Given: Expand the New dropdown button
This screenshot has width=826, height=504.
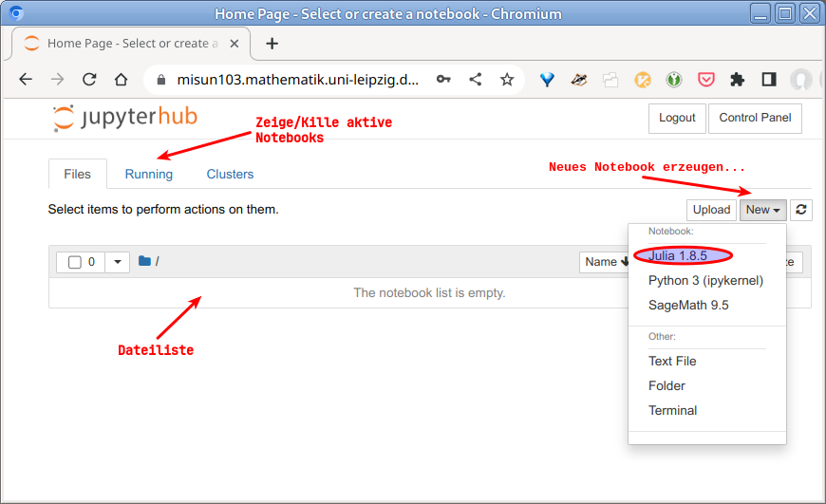Looking at the screenshot, I should pos(762,210).
